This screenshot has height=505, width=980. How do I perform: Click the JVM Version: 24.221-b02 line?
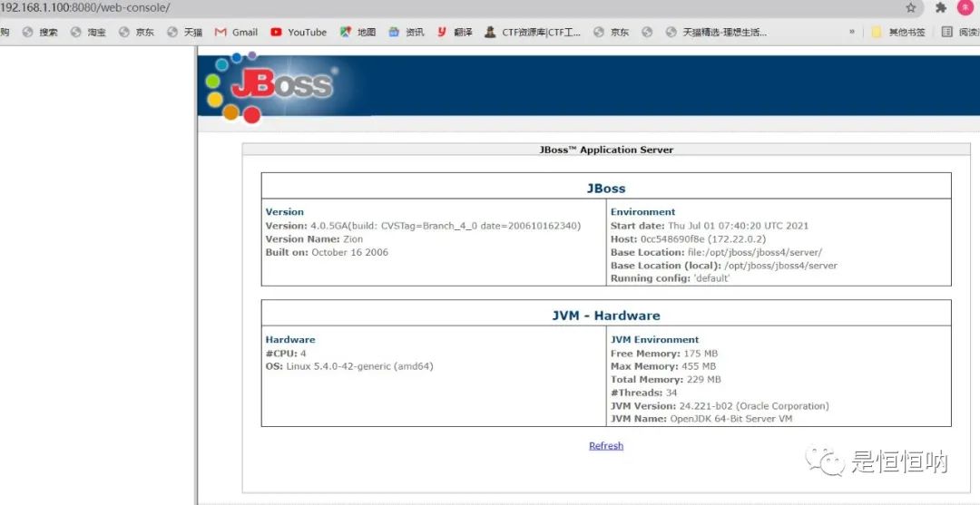tap(720, 406)
